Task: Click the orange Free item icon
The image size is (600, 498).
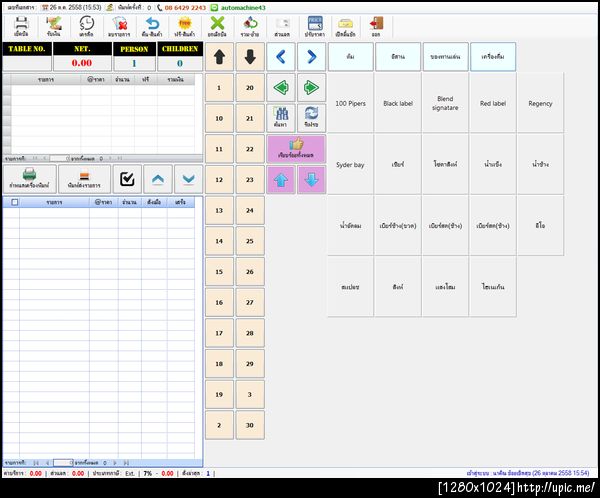Action: coord(184,26)
